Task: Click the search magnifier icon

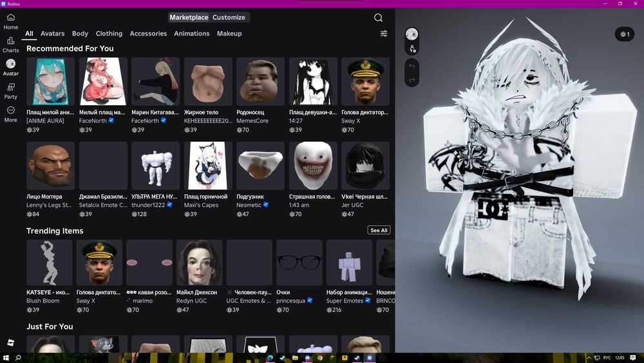Action: coord(378,17)
